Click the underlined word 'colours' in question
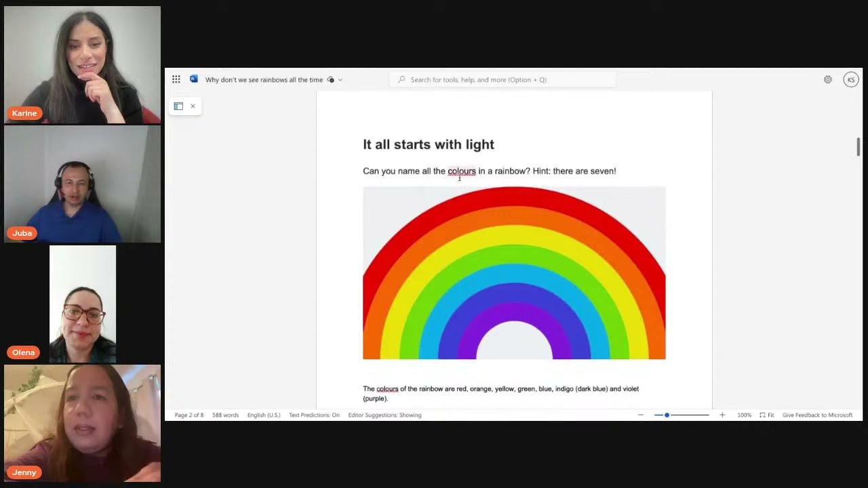Image resolution: width=868 pixels, height=488 pixels. point(462,171)
